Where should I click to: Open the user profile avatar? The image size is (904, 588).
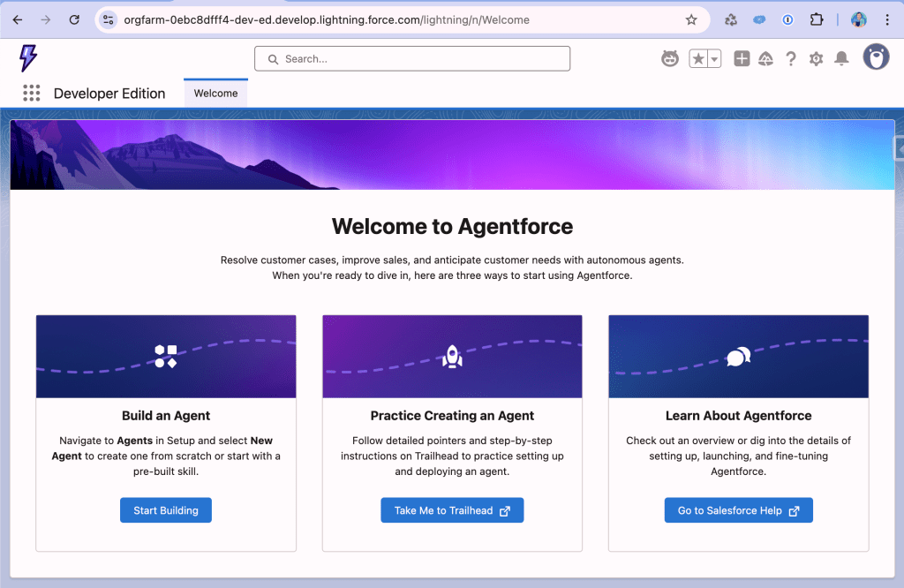point(876,57)
